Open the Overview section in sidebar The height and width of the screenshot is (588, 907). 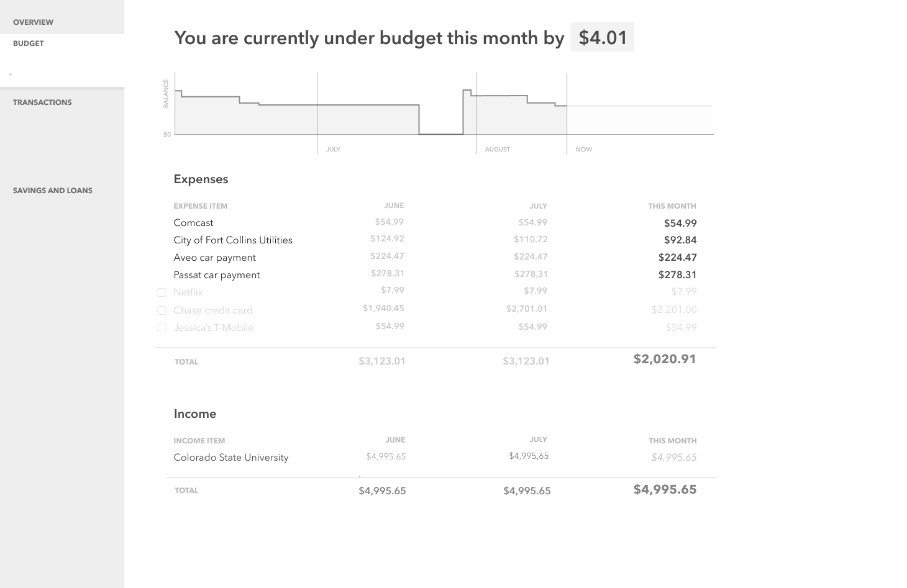(x=33, y=22)
